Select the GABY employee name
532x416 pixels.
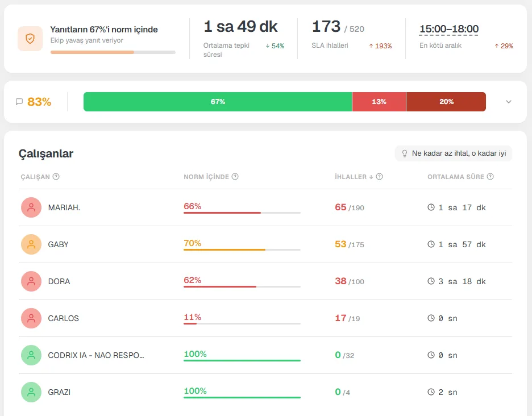click(58, 244)
